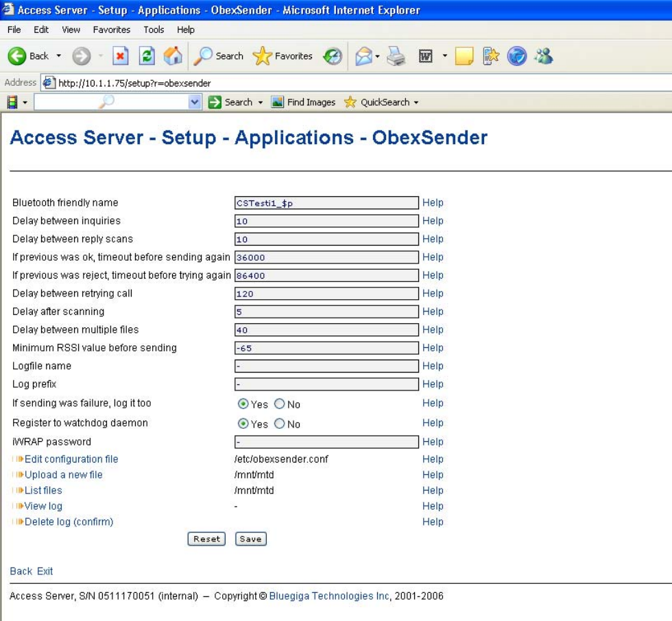Click the green arrow Search button
This screenshot has height=621, width=672.
(215, 102)
